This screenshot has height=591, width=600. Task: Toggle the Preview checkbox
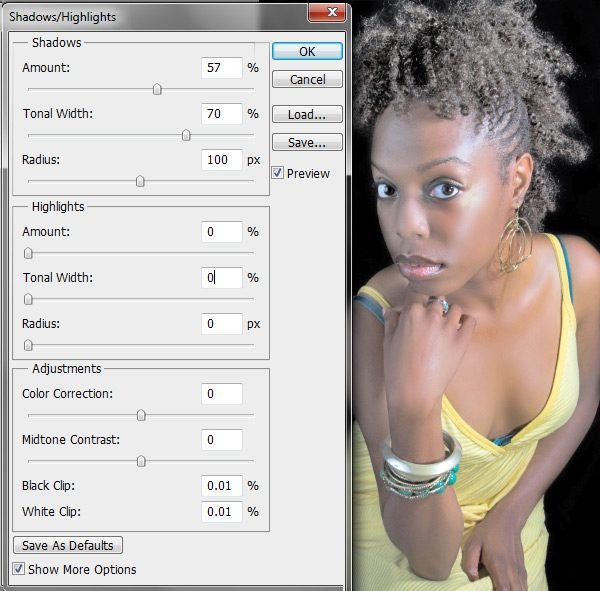(x=278, y=173)
